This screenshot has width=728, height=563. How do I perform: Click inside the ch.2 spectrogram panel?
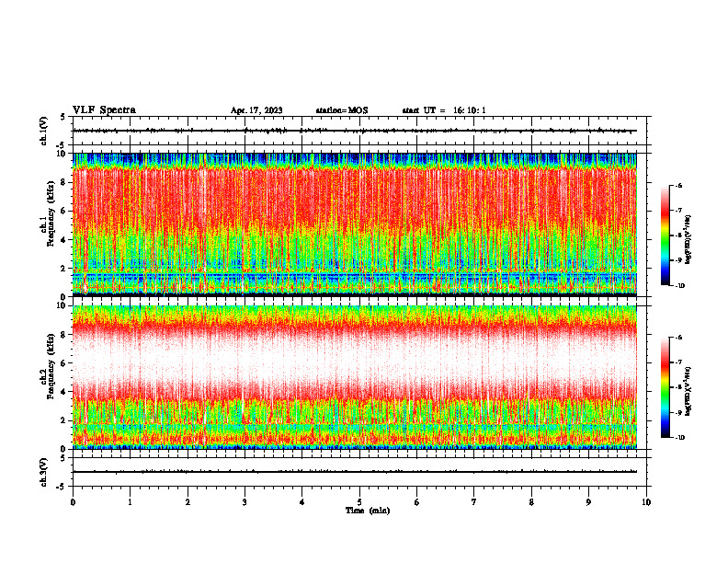pyautogui.click(x=355, y=377)
